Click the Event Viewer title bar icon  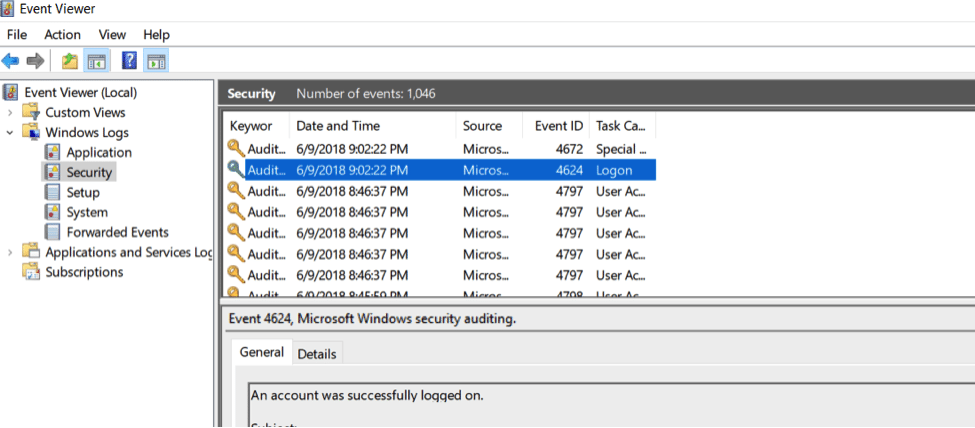click(x=9, y=9)
